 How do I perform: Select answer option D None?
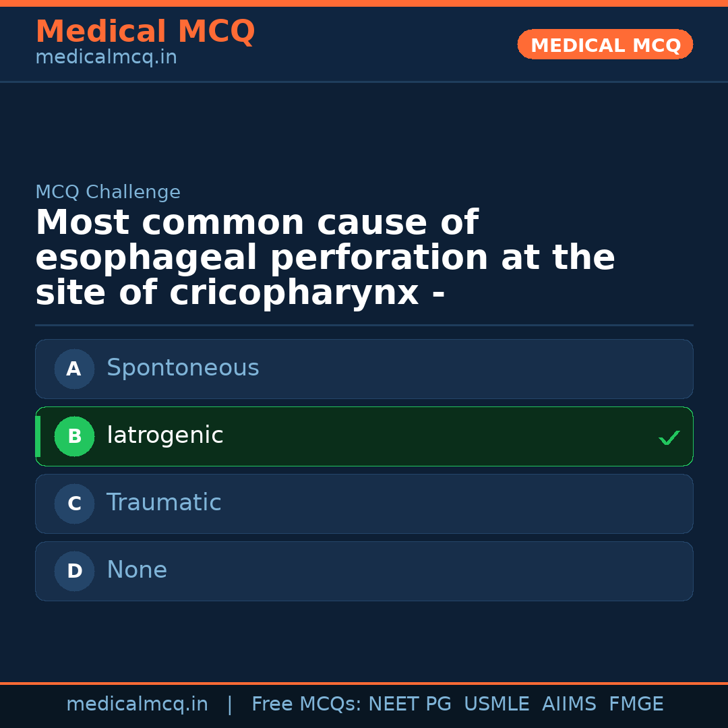[x=364, y=571]
